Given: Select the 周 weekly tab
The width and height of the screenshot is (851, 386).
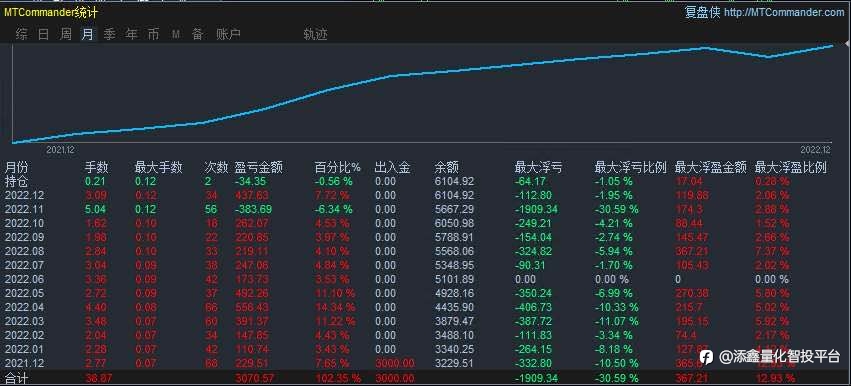Looking at the screenshot, I should tap(66, 35).
